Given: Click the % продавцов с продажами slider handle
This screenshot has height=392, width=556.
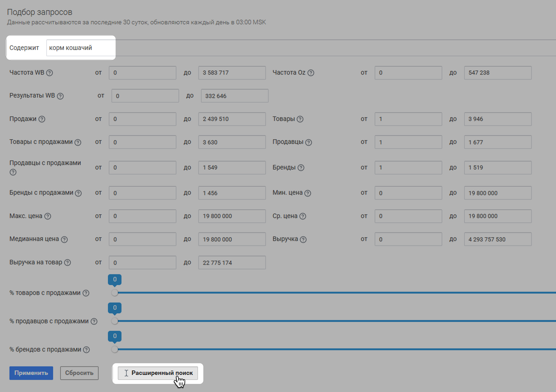Looking at the screenshot, I should [115, 321].
